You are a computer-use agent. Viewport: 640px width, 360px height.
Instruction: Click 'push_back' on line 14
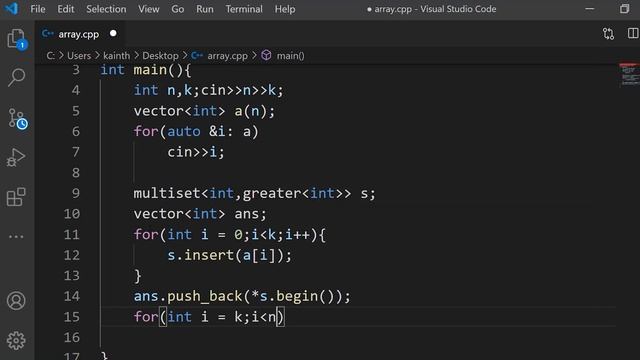point(204,296)
